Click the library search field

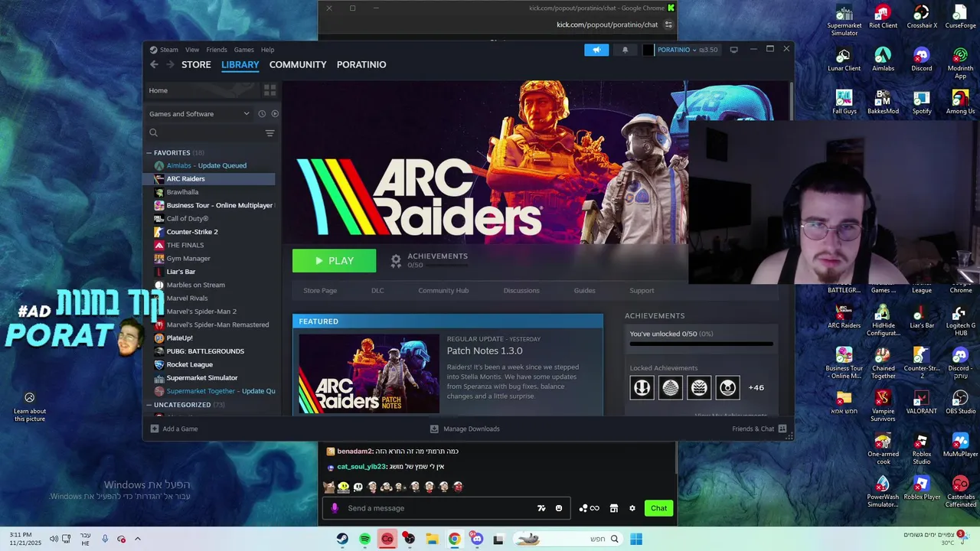pyautogui.click(x=204, y=133)
